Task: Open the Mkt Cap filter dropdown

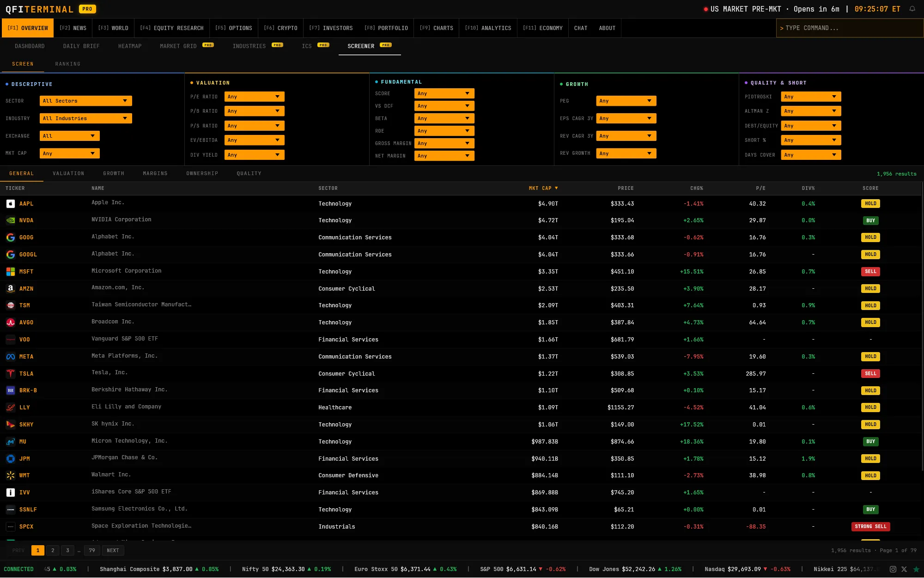Action: [x=70, y=153]
